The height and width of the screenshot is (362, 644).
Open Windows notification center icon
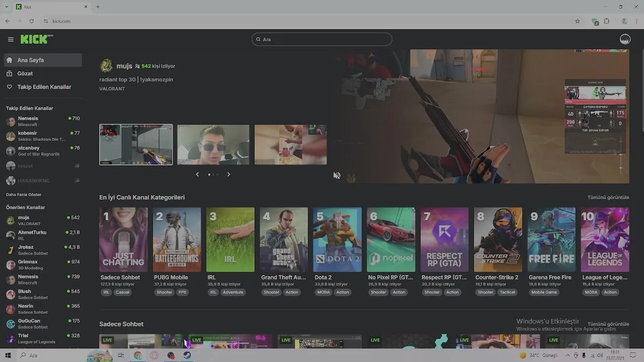pyautogui.click(x=633, y=355)
